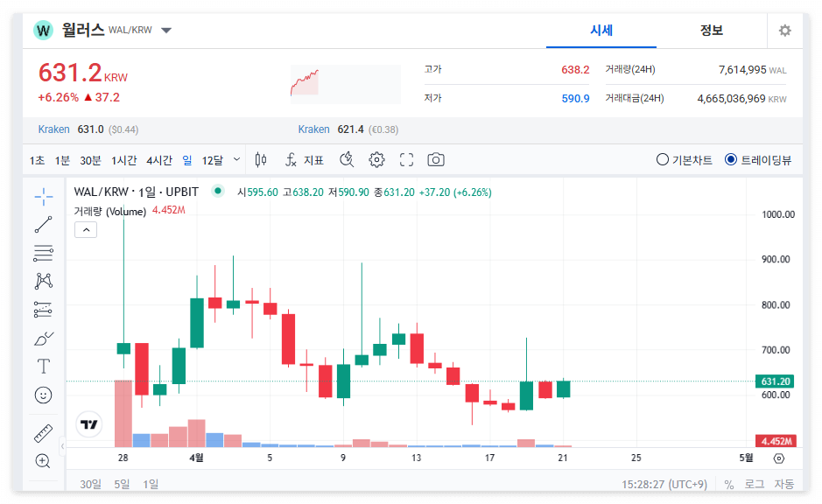Select the 30분 interval

pos(90,160)
